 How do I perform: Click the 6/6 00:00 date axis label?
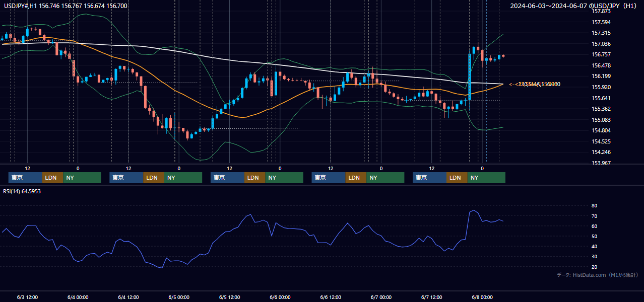coord(280,297)
